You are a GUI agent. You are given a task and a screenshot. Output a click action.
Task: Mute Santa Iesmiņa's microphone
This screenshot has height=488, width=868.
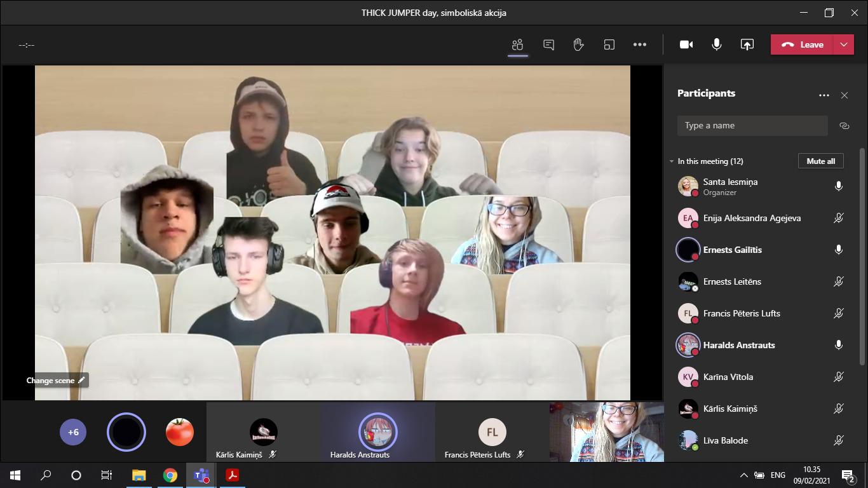coord(838,186)
